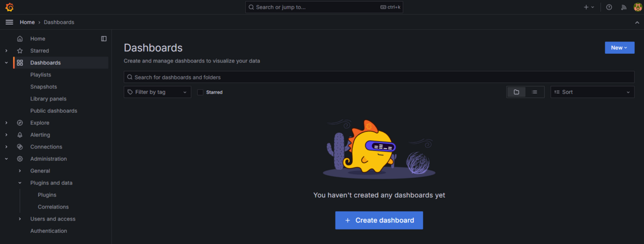Screen dimensions: 644x244
Task: Open Authentication in the sidebar
Action: (x=49, y=231)
